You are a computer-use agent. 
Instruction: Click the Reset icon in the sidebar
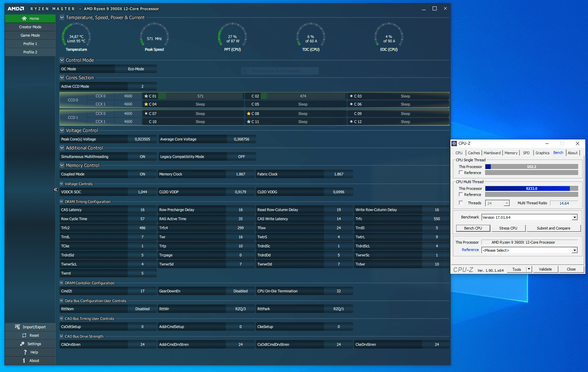pos(24,335)
